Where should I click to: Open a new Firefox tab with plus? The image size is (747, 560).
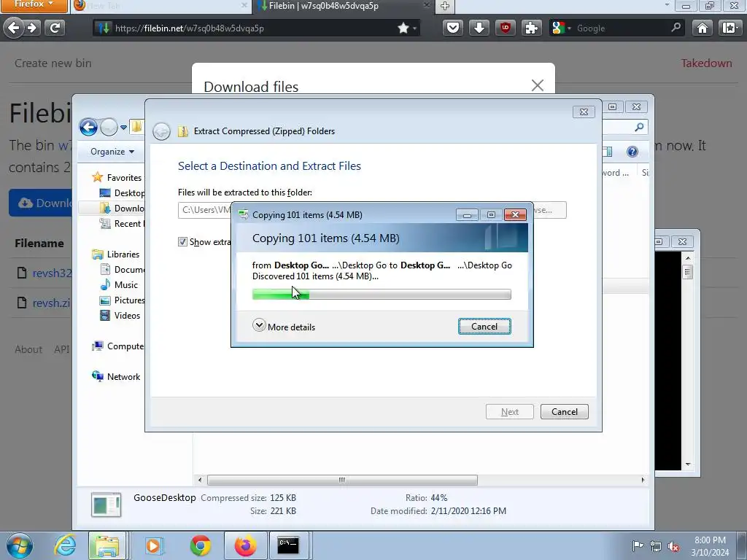pyautogui.click(x=445, y=6)
